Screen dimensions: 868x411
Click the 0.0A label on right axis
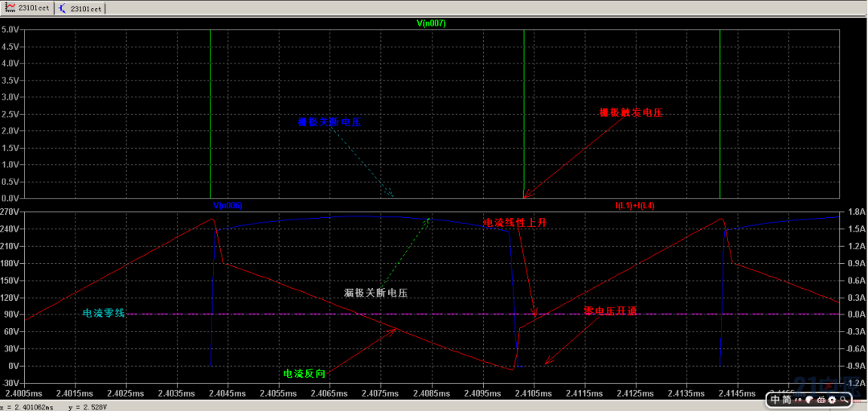click(x=857, y=314)
